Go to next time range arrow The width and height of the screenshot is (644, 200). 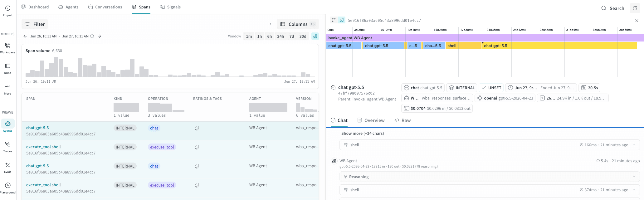(x=99, y=36)
